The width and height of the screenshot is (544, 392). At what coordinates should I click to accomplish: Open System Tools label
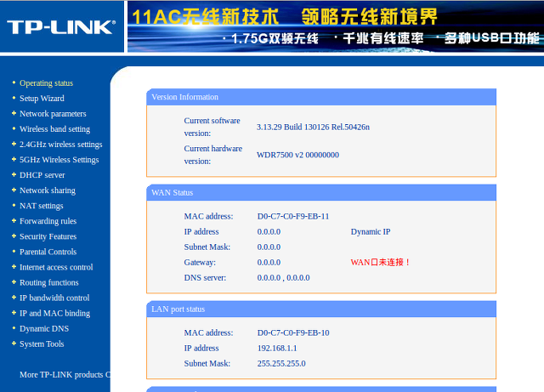(42, 344)
